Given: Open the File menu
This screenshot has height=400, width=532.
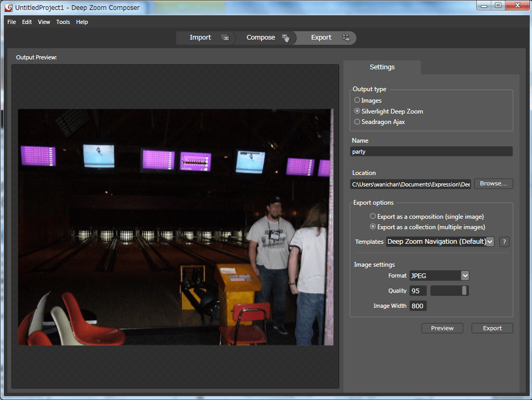Looking at the screenshot, I should point(11,22).
